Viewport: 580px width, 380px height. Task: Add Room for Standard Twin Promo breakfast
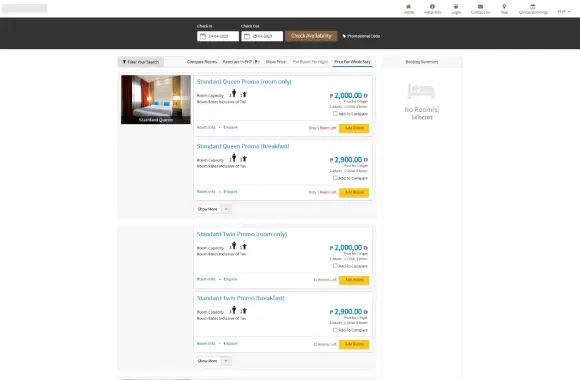(x=354, y=344)
